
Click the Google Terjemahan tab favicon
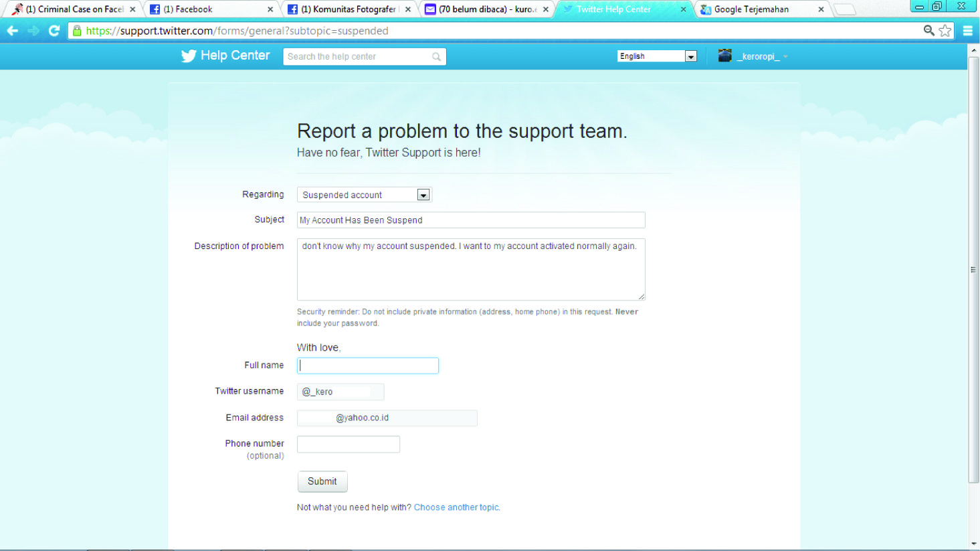pos(706,9)
